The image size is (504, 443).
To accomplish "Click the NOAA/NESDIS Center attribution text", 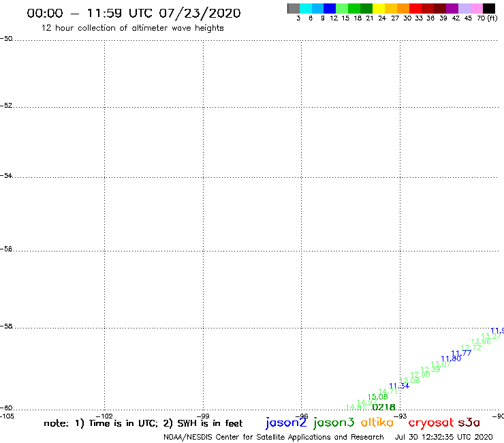I will click(x=274, y=438).
